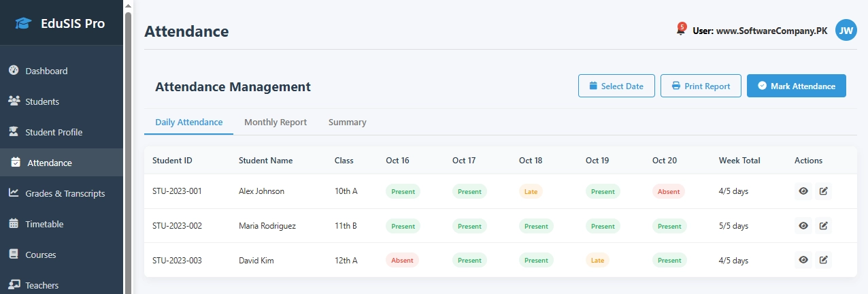Open the JW user avatar
This screenshot has width=868, height=294.
tap(846, 31)
